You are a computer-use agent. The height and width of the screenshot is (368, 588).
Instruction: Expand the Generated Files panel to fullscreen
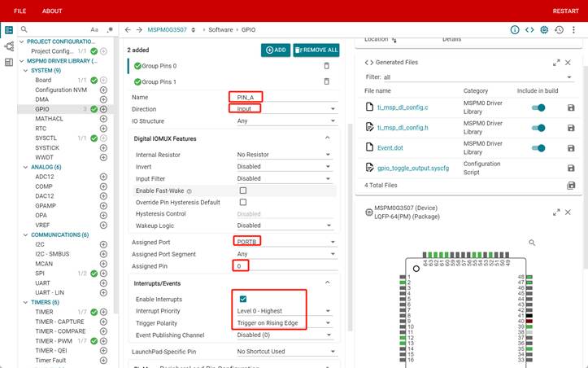pos(556,63)
